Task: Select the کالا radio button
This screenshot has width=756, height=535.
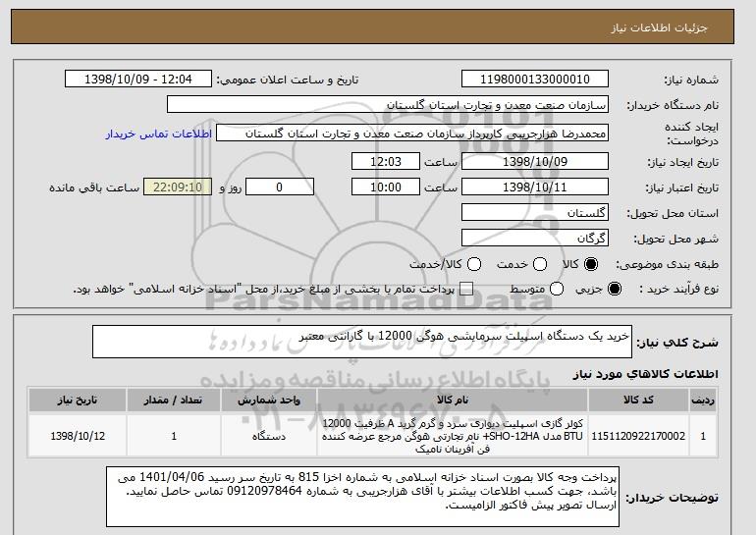Action: (591, 264)
